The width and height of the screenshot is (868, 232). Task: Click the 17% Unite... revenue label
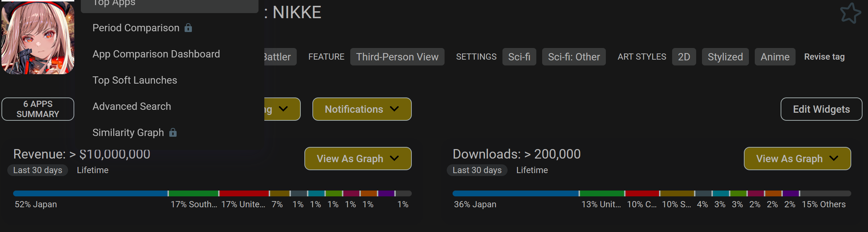(243, 204)
